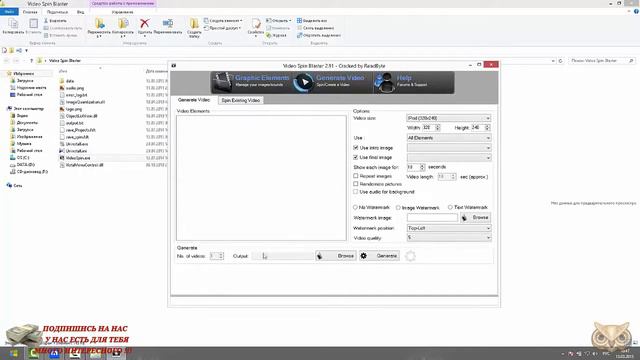Enable Use audio for background checkbox
Screen dimensions: 640x360
356,191
